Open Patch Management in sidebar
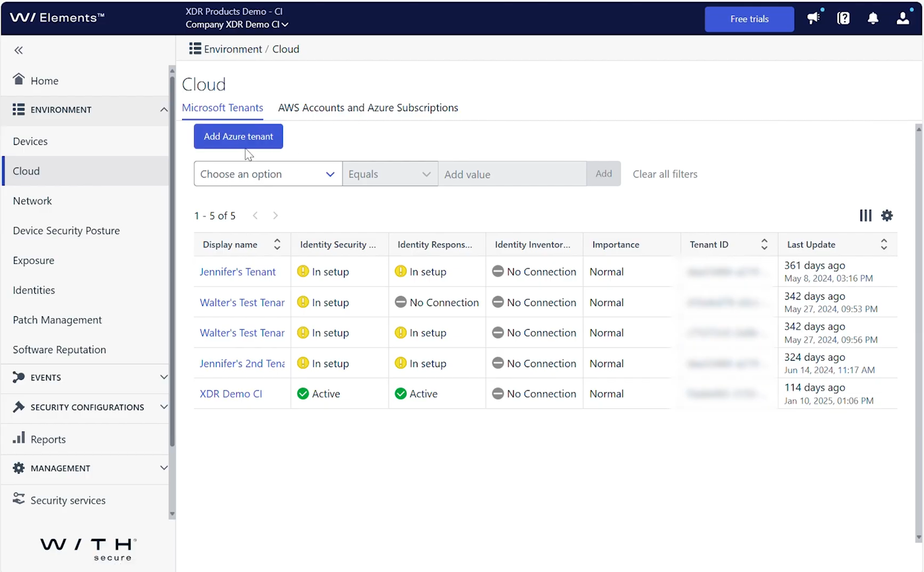924x572 pixels. 85,319
